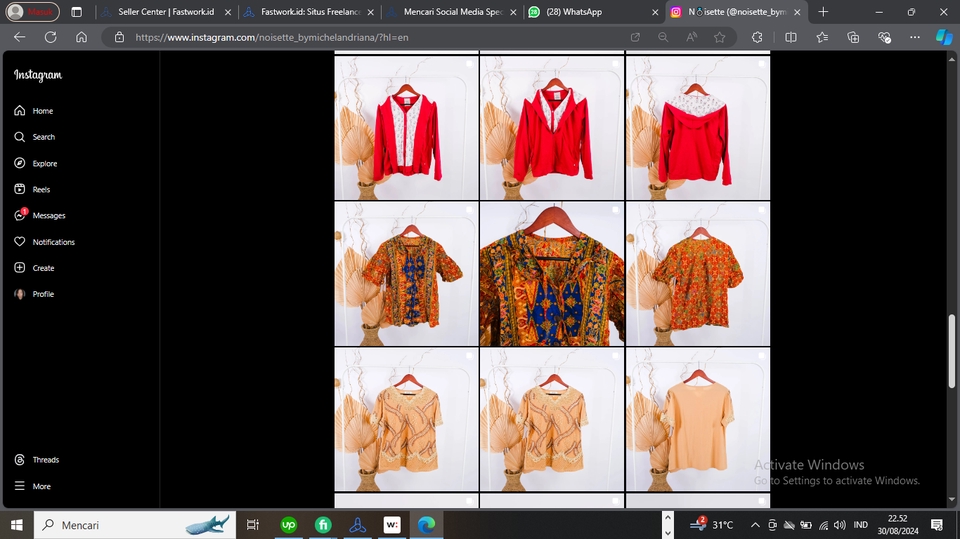Open red hoodie open-zip post
Viewport: 960px width, 539px height.
pyautogui.click(x=552, y=128)
